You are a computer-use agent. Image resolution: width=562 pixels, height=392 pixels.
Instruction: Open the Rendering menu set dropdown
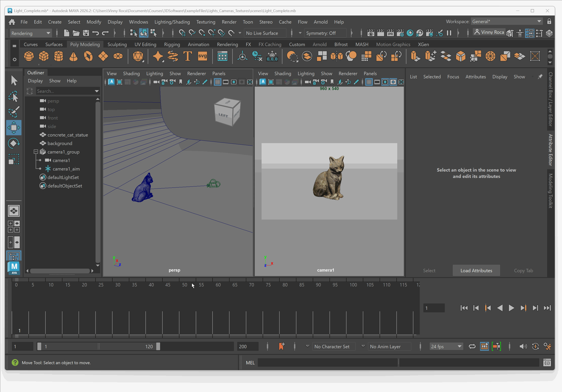[x=31, y=33]
